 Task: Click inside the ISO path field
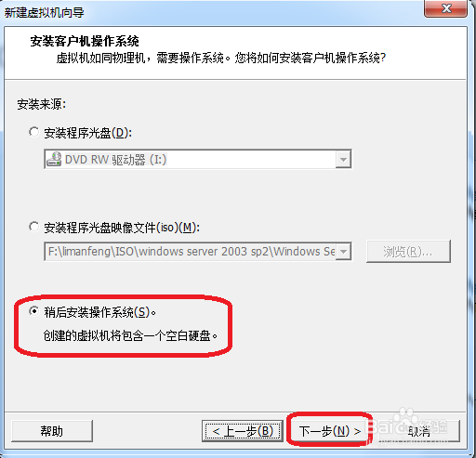tap(191, 252)
